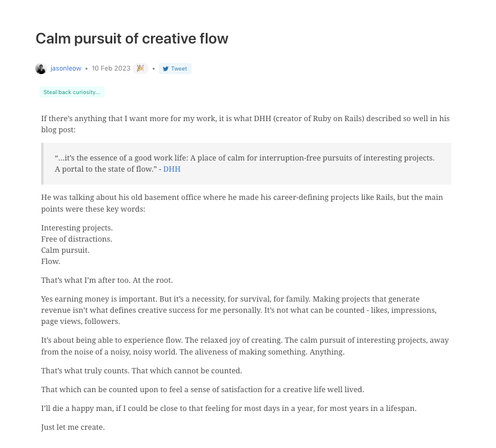Viewport: 496px width, 448px height.
Task: Click the Twitter bird icon
Action: [x=166, y=69]
